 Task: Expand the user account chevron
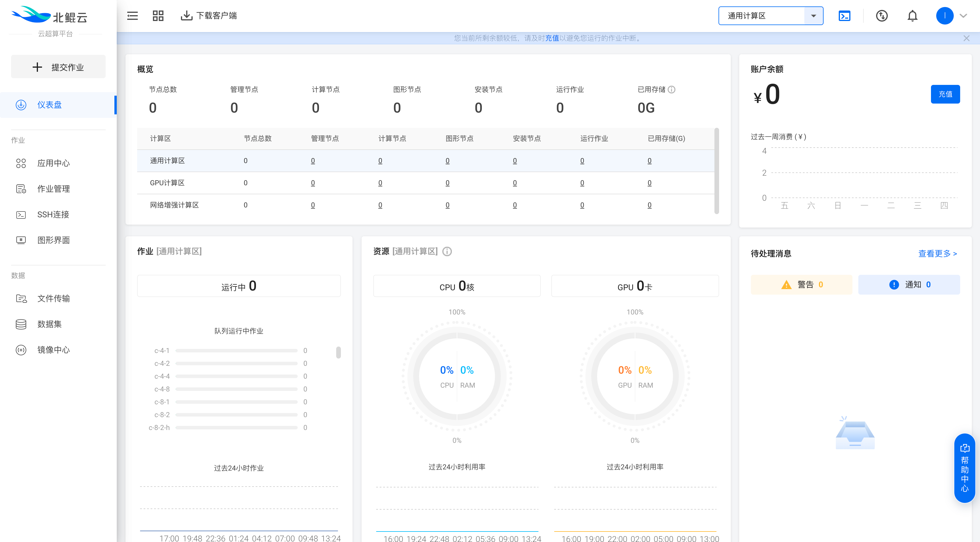point(963,15)
